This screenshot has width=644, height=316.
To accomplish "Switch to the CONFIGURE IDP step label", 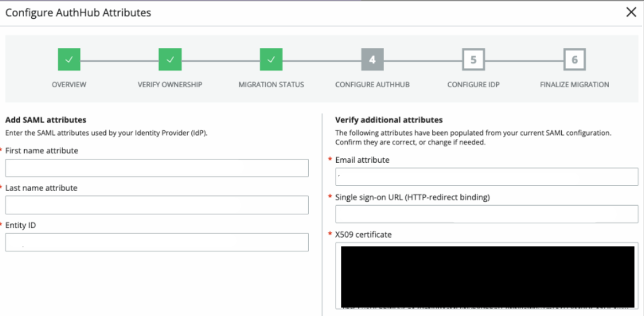I will click(x=473, y=85).
